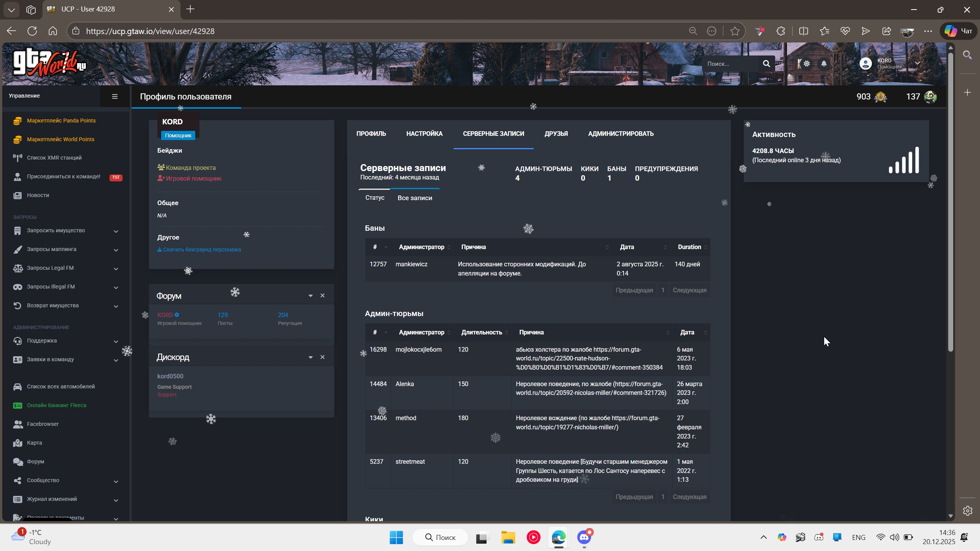Screen dimensions: 980x551
Task: Switch to the ДРУЗЬЯ tab
Action: click(x=556, y=134)
